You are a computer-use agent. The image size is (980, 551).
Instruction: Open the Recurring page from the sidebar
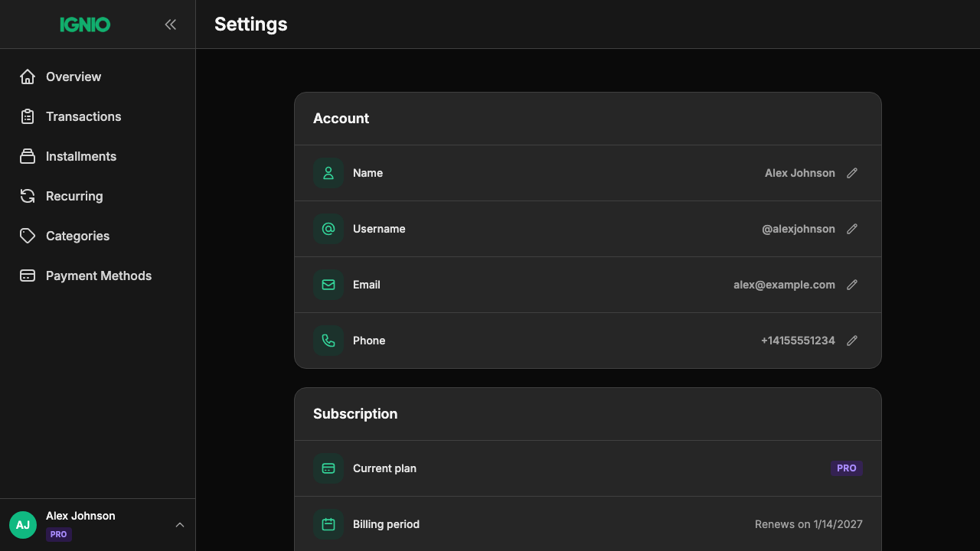pyautogui.click(x=74, y=196)
